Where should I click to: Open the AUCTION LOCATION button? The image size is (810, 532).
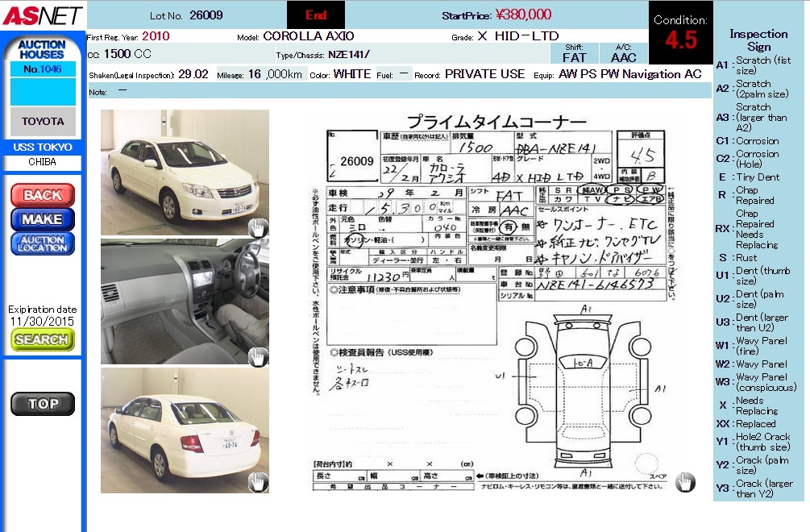(43, 243)
